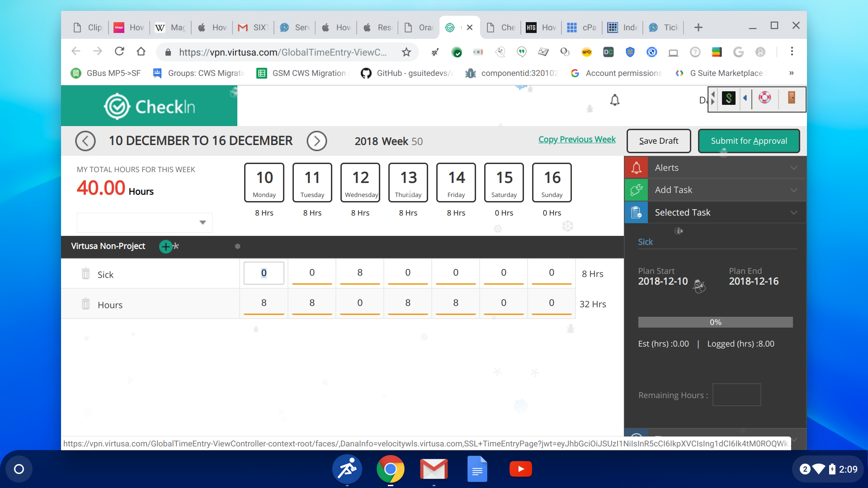Bookmark page with star icon
The height and width of the screenshot is (488, 868).
point(406,52)
